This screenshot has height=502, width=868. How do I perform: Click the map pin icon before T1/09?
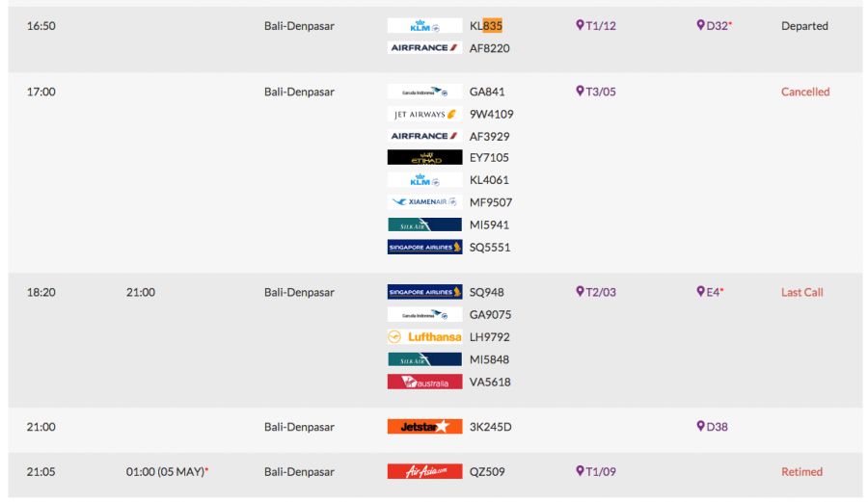coord(580,470)
